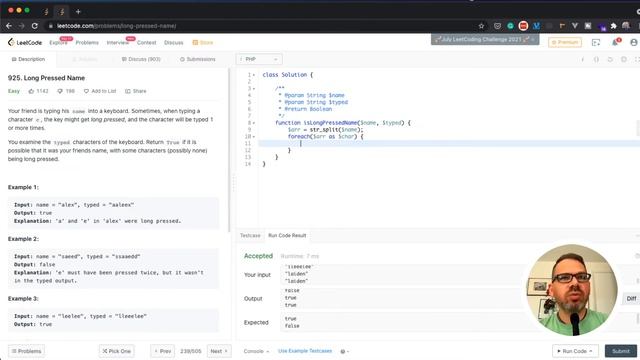
Task: Open the red circular extension icon
Action: (x=523, y=26)
